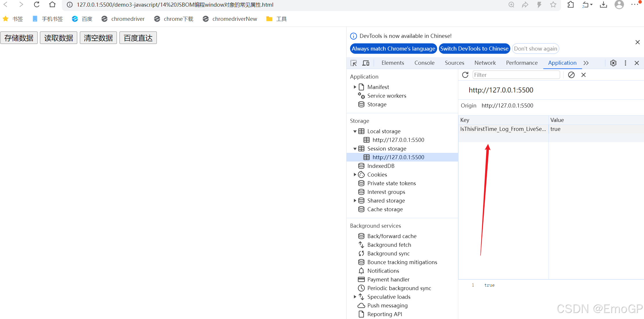Screen dimensions: 644x319
Task: Collapse the Local storage tree node
Action: pos(355,131)
